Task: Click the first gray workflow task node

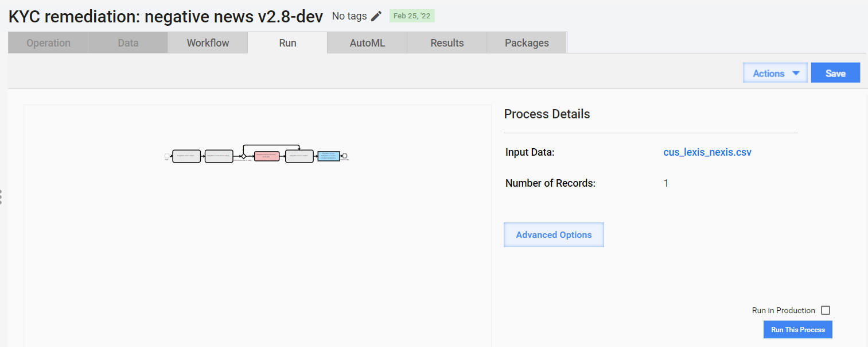Action: click(x=186, y=156)
